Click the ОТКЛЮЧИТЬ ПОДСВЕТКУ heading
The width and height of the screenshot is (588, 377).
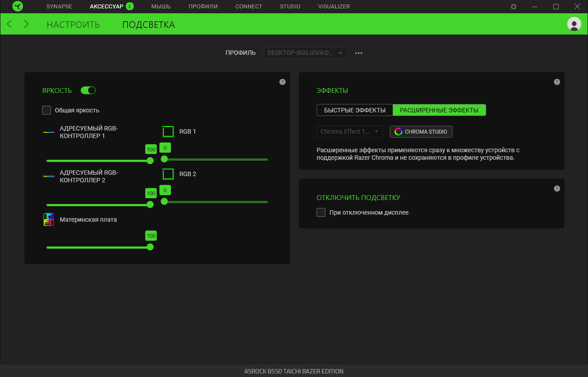tap(358, 198)
